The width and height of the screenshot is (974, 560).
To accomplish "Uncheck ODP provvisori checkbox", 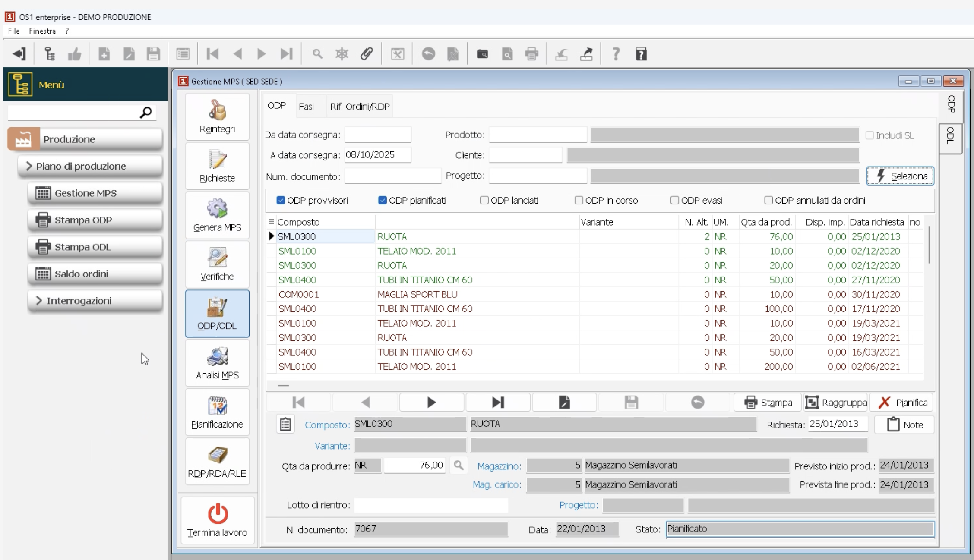I will click(281, 200).
